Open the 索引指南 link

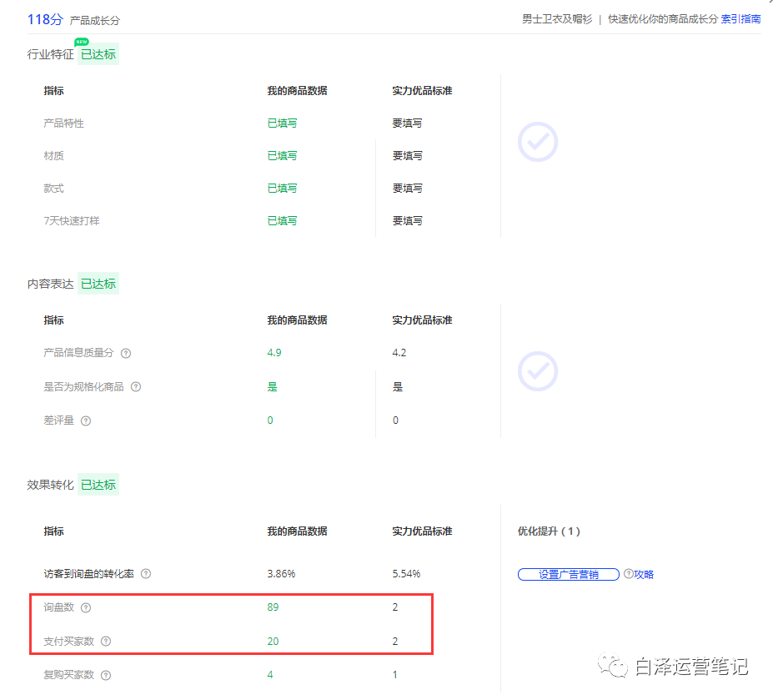click(740, 18)
